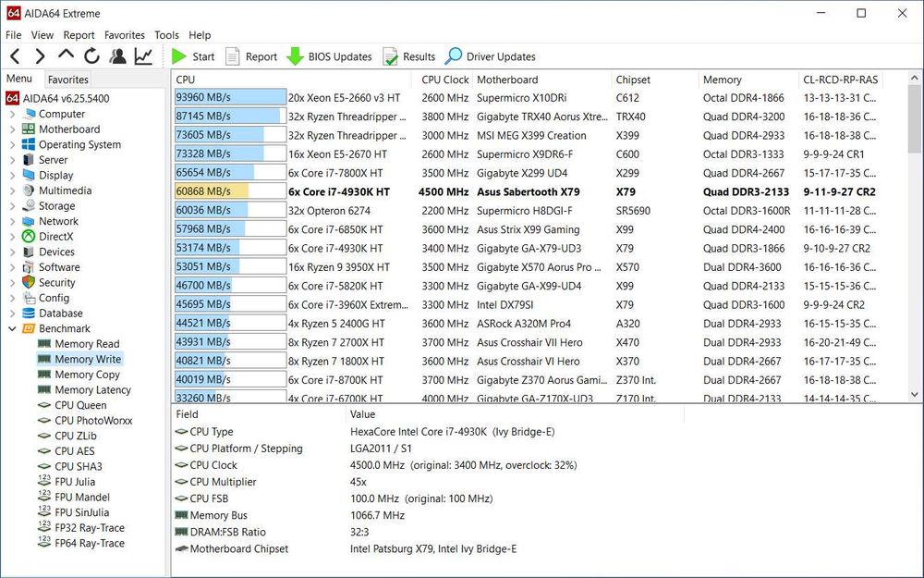Go up one level with the Up arrow
The image size is (924, 578).
pyautogui.click(x=66, y=55)
